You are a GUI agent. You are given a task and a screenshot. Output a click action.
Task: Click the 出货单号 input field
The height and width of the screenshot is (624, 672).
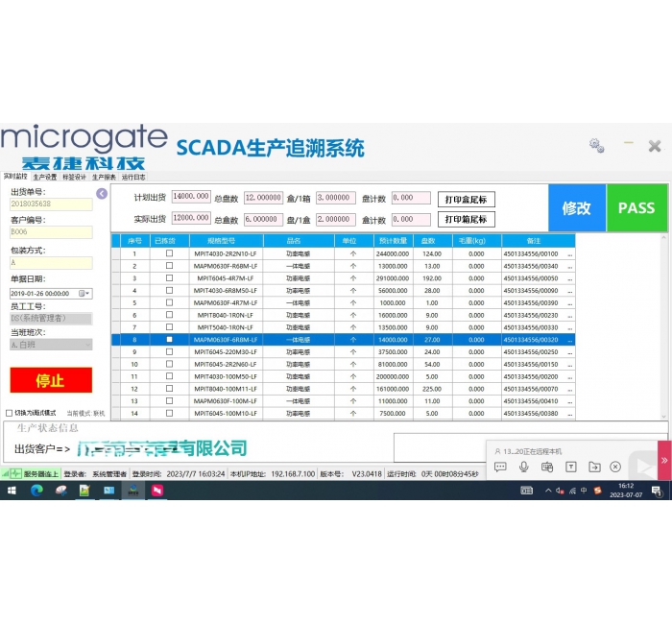coord(51,204)
